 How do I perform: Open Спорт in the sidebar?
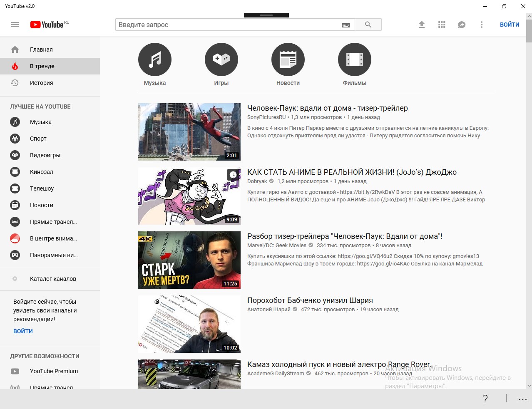pos(50,139)
